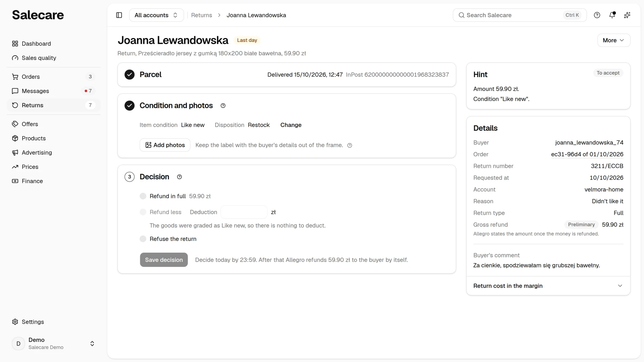This screenshot has width=644, height=362.
Task: Select the Refund in full option
Action: [143, 196]
